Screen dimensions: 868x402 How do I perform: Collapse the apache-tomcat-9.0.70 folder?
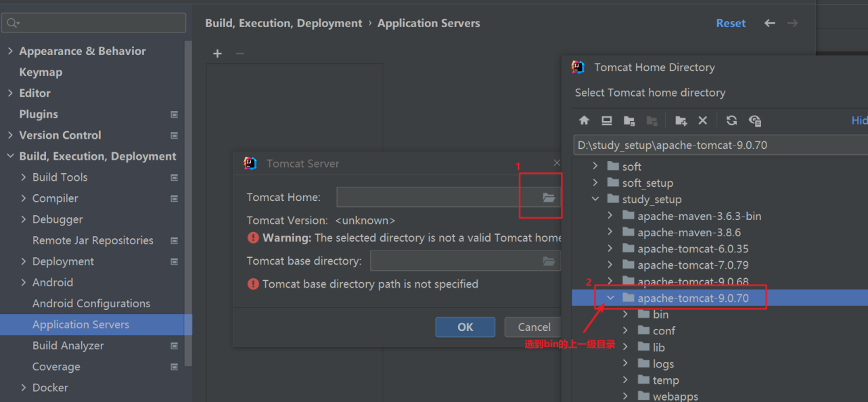pyautogui.click(x=610, y=298)
